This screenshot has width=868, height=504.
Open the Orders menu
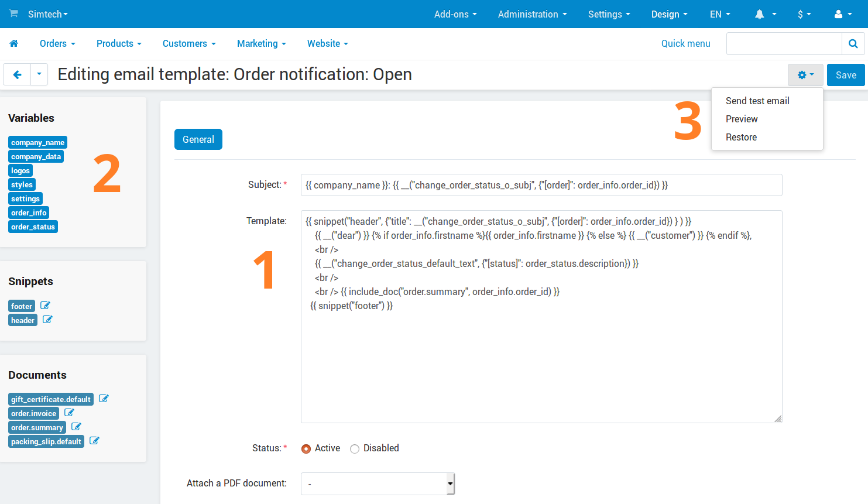point(57,43)
